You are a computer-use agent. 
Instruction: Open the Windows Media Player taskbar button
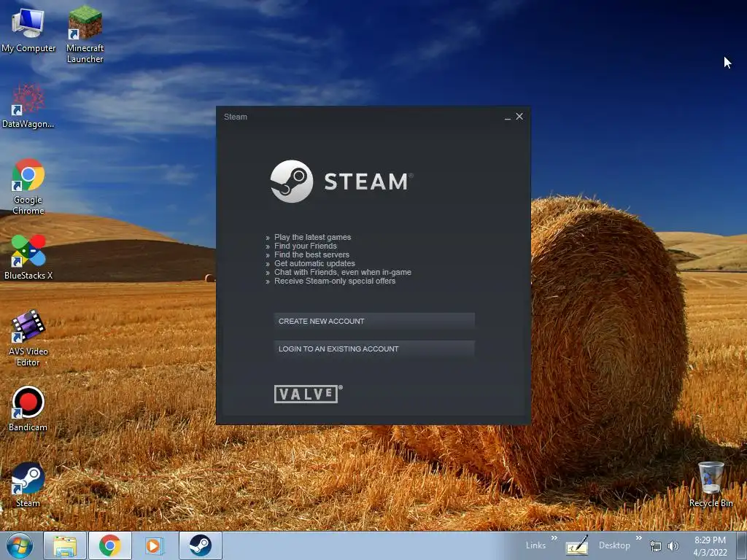click(x=153, y=545)
